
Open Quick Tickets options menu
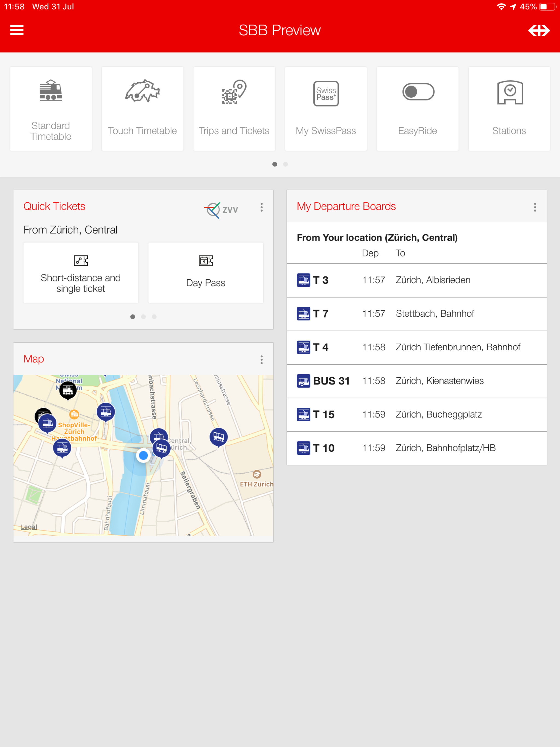261,207
